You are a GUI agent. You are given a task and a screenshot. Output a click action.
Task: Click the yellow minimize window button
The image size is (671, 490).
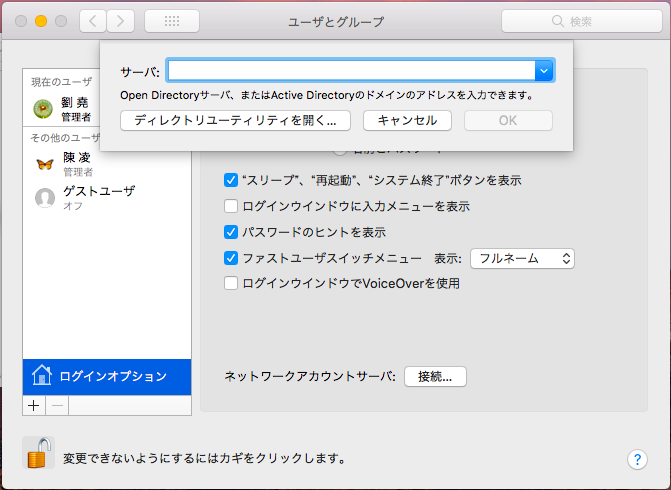click(x=41, y=21)
